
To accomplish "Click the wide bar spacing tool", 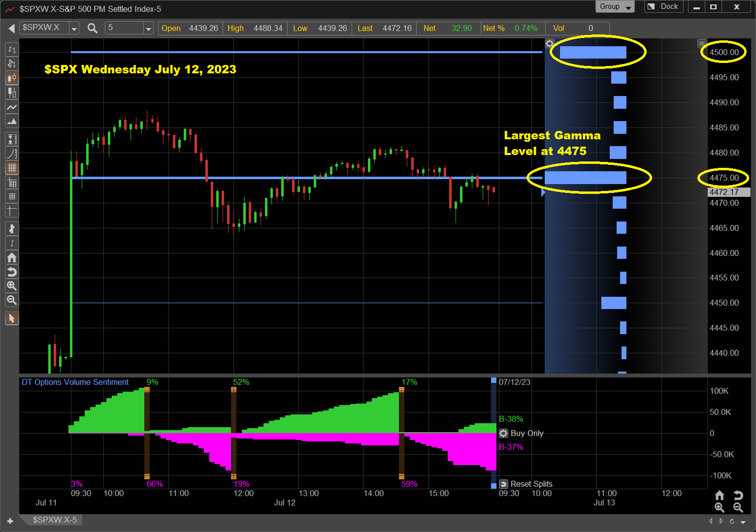I will [x=12, y=229].
